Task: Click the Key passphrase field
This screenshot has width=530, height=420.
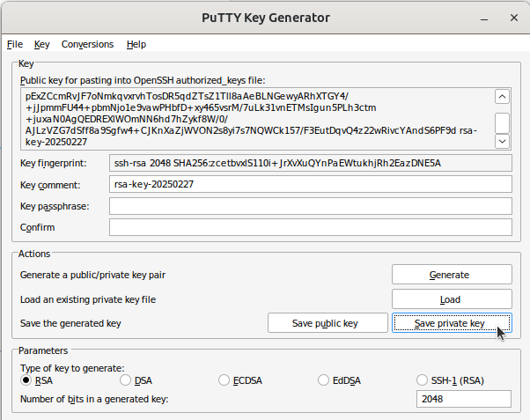Action: pyautogui.click(x=311, y=206)
